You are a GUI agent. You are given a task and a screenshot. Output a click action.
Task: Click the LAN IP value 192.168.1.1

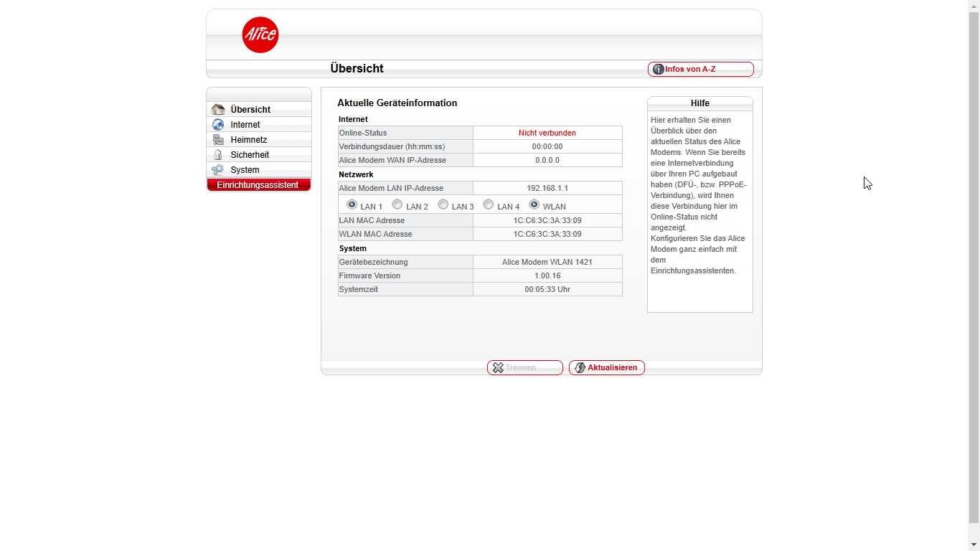click(547, 188)
